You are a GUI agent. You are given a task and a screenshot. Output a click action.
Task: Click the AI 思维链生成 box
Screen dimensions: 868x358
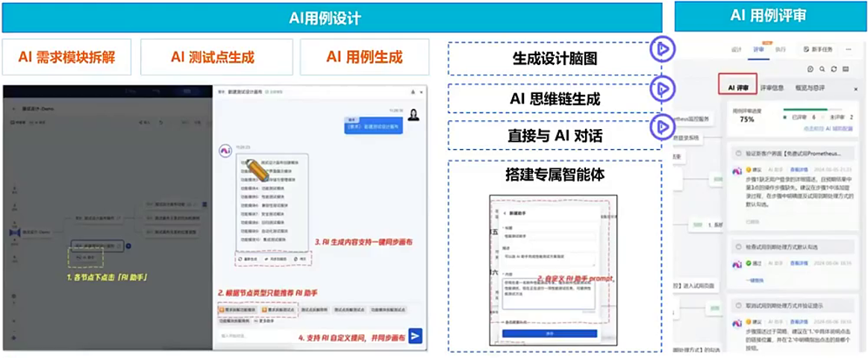554,98
